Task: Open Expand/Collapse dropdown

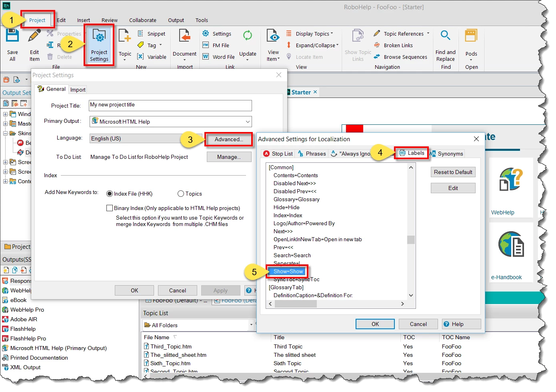Action: pyautogui.click(x=337, y=45)
